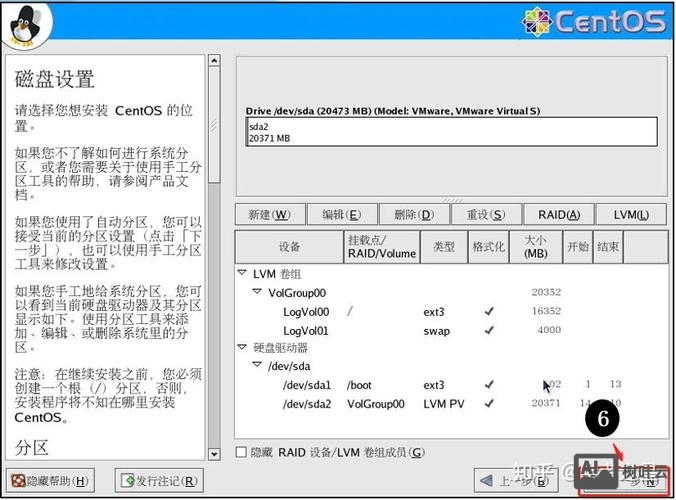The width and height of the screenshot is (676, 500).
Task: Click the /boot mount point cell
Action: pos(359,385)
